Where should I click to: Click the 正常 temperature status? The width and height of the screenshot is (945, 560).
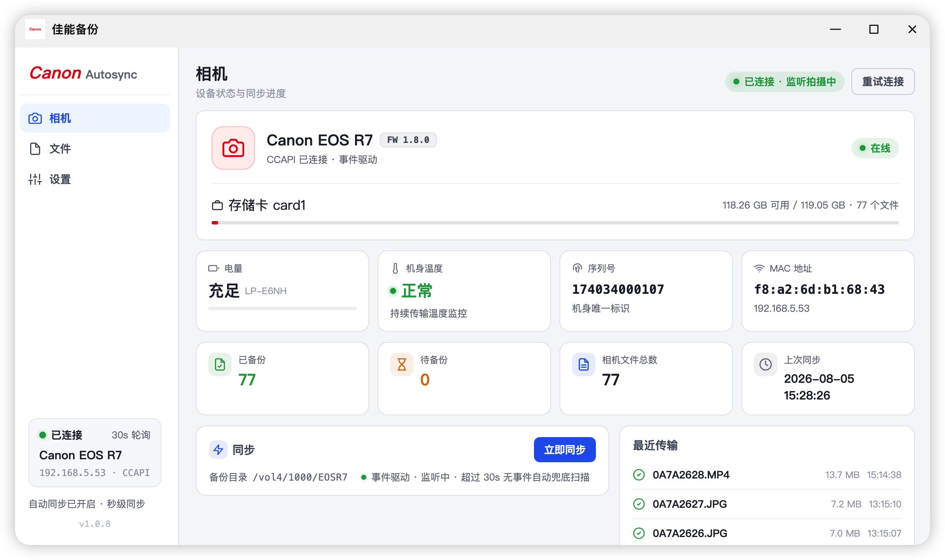417,291
